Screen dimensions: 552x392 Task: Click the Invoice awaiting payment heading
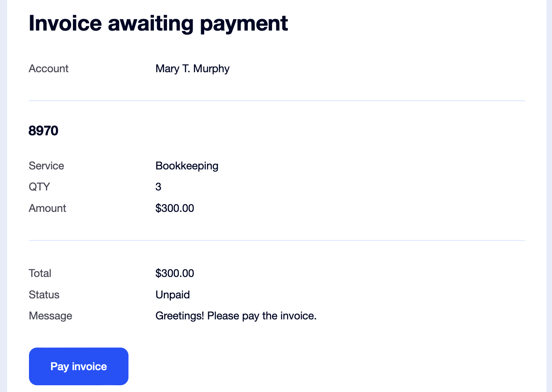(158, 23)
